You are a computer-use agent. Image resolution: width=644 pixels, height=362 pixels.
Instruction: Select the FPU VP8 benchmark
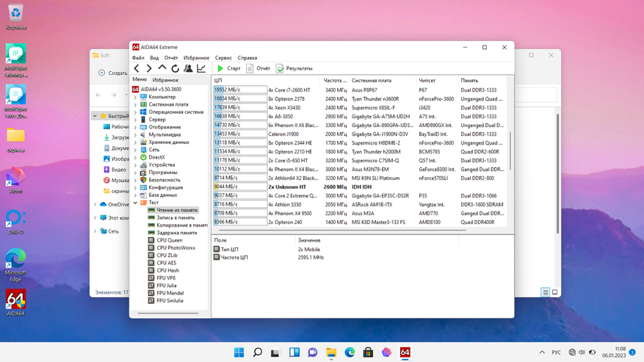click(x=162, y=278)
